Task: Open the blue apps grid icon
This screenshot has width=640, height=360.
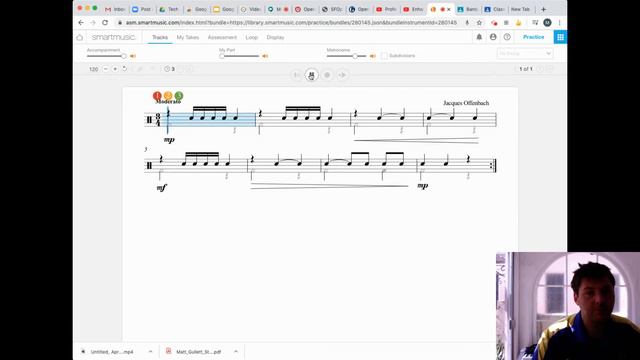Action: click(560, 37)
